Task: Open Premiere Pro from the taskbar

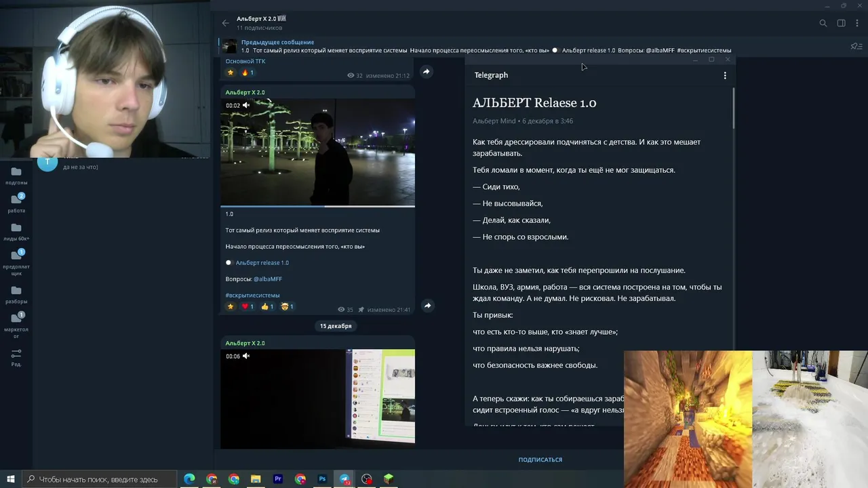Action: tap(278, 479)
